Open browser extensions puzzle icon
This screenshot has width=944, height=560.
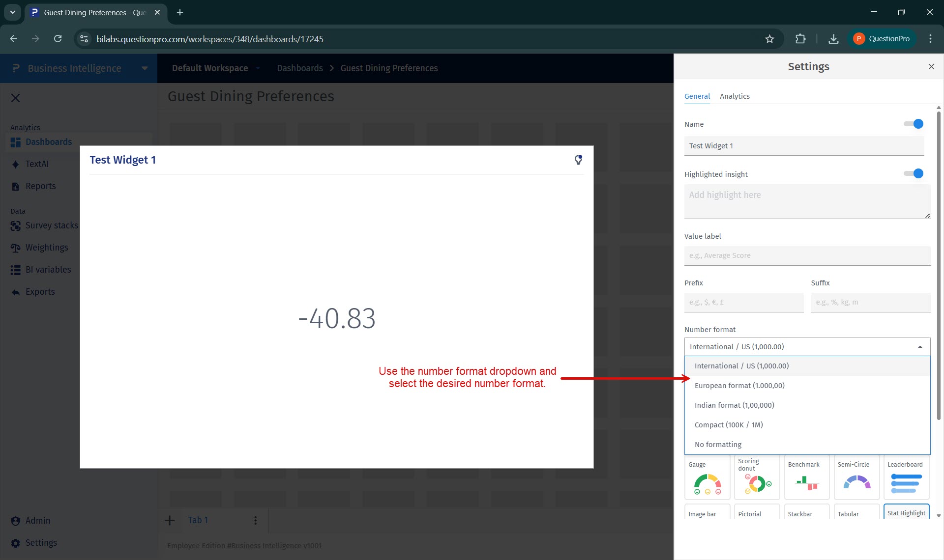click(x=800, y=39)
